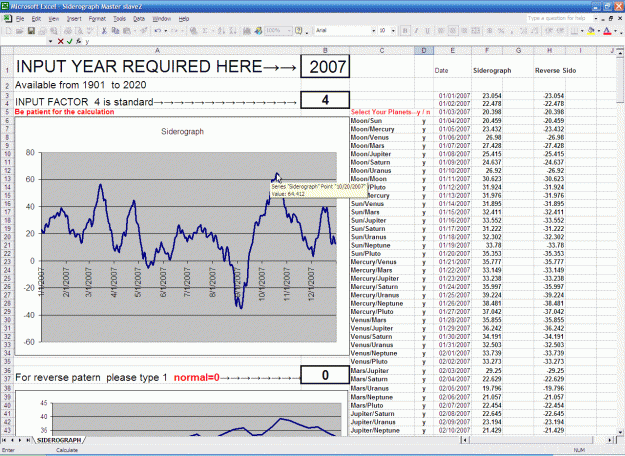Toggle Underline formatting

427,31
